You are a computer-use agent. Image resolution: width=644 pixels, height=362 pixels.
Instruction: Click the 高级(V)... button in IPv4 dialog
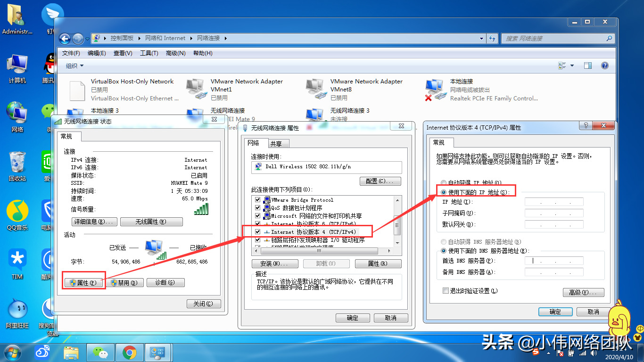(583, 292)
